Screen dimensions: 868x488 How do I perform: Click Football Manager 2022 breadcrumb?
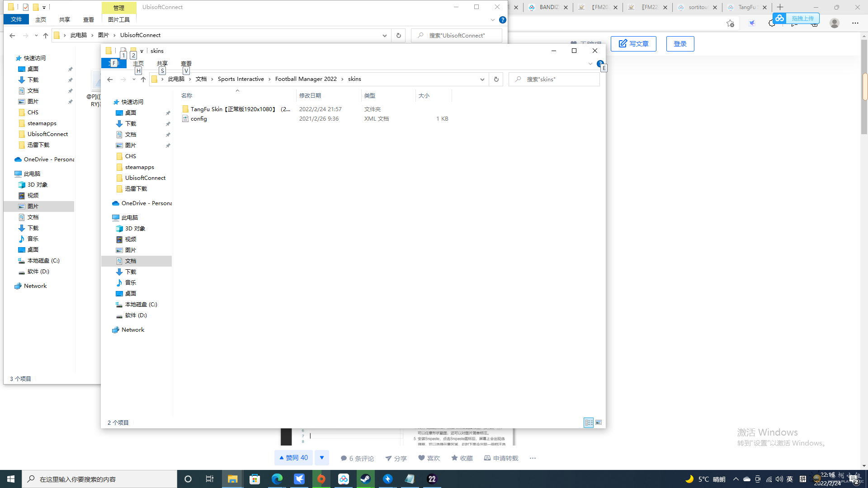(x=306, y=79)
